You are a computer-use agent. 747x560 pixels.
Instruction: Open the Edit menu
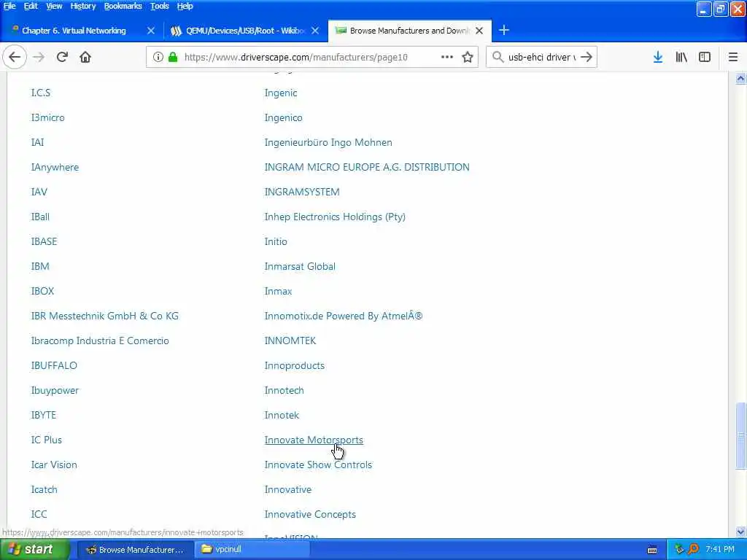tap(31, 6)
